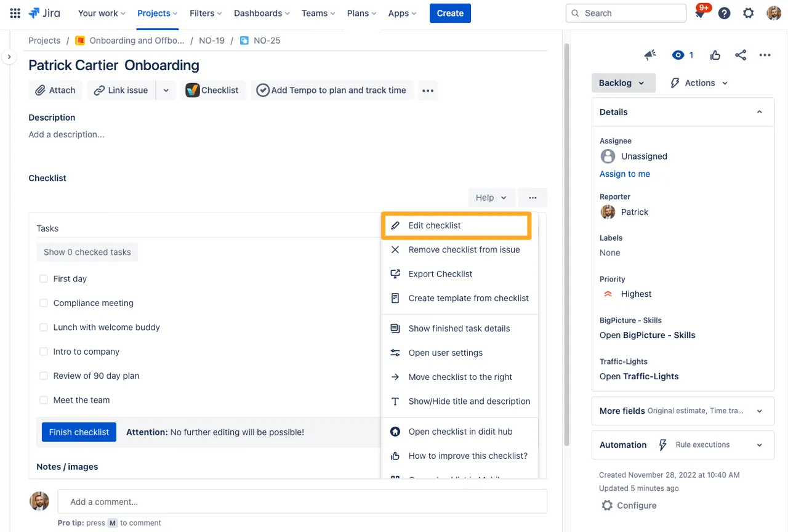
Task: Open the Dashboards dropdown
Action: tap(262, 13)
